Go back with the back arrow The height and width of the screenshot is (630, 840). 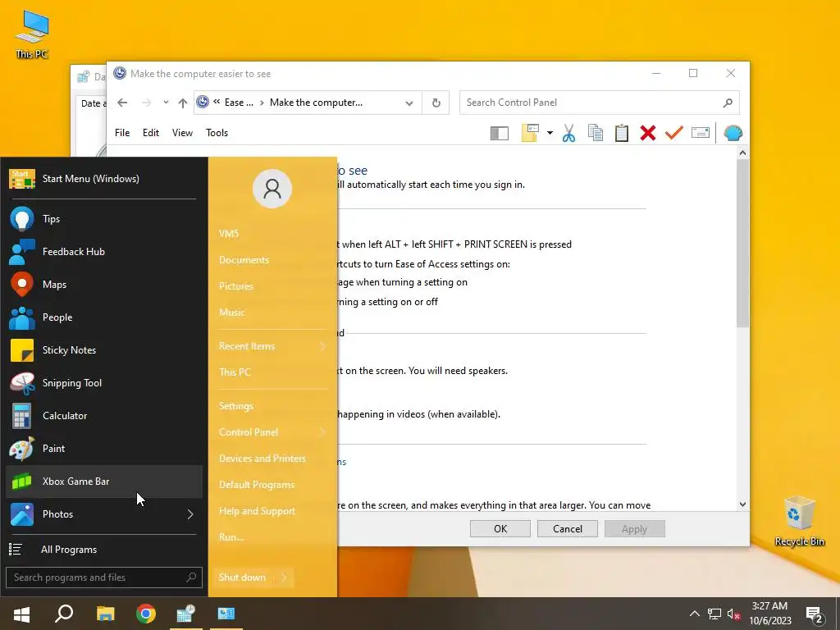click(x=122, y=103)
